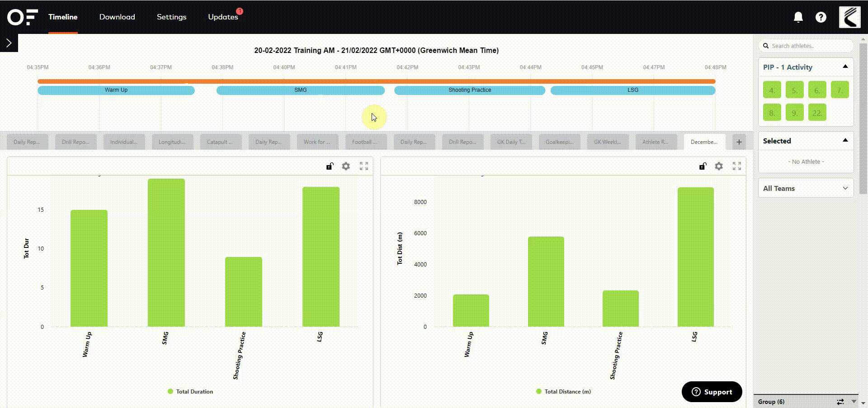
Task: Select athlete tile number 8
Action: pos(772,112)
